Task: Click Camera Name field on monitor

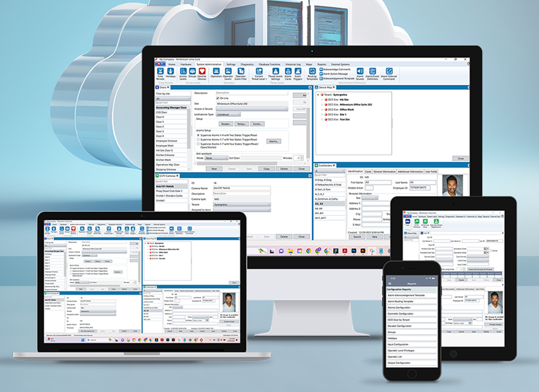Action: coord(242,188)
